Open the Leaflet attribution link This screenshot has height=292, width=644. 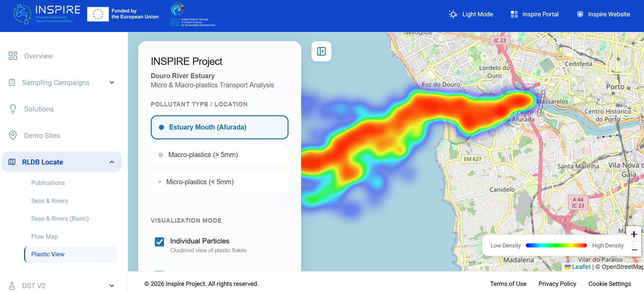point(577,267)
